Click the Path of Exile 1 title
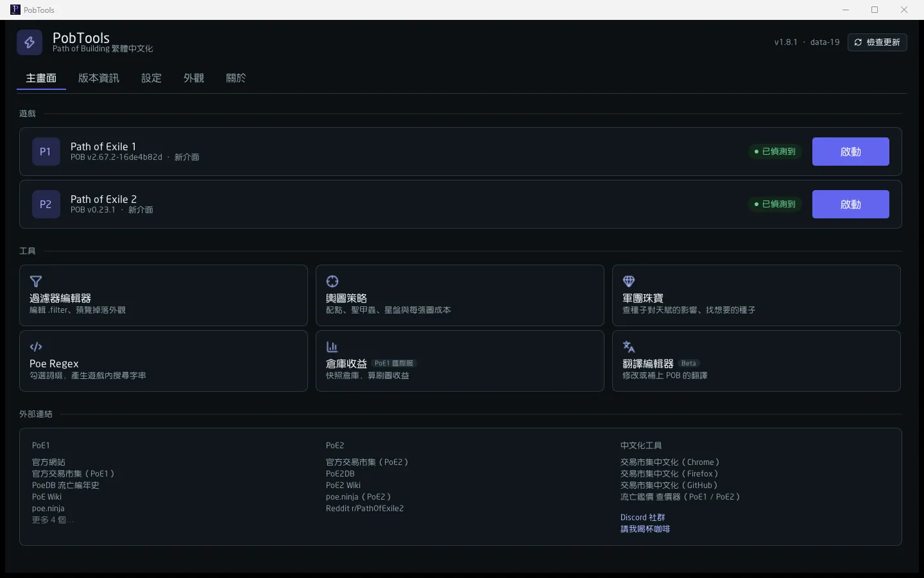924x578 pixels. pos(103,146)
